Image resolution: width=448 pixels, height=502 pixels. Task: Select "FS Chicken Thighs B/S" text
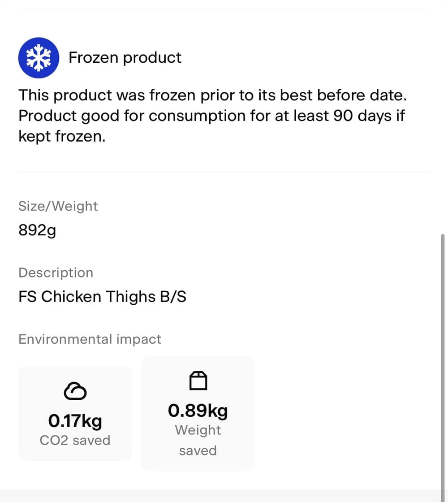click(102, 297)
